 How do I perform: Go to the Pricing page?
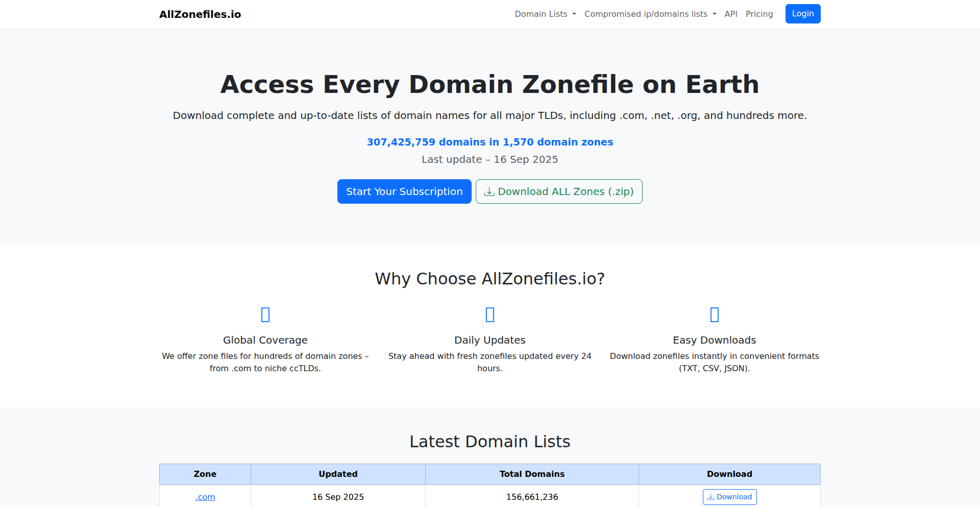click(759, 14)
